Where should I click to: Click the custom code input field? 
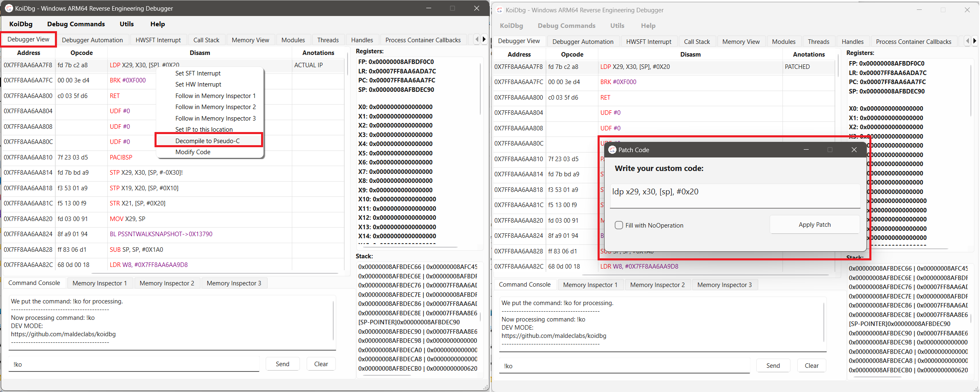[735, 195]
